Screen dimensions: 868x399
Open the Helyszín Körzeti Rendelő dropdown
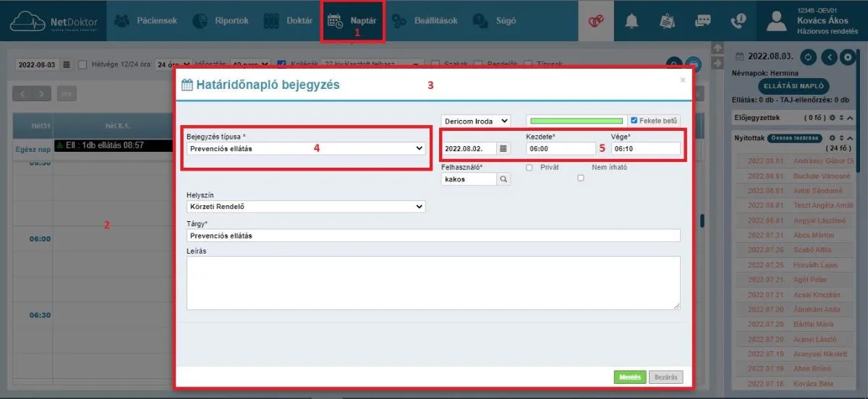tap(306, 207)
